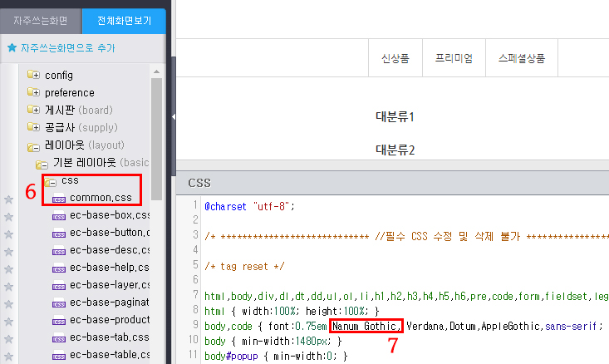
Task: Select the 레이아웃 (layout) label
Action: 85,145
